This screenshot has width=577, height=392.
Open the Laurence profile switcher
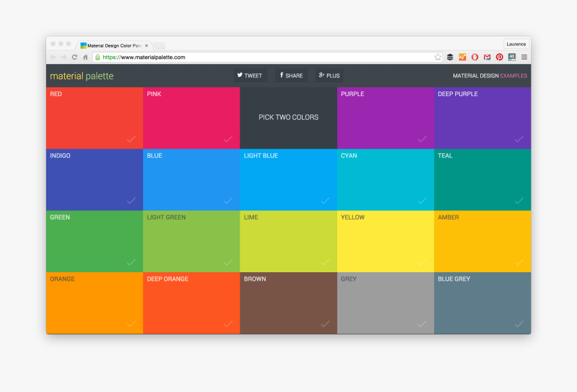[515, 44]
